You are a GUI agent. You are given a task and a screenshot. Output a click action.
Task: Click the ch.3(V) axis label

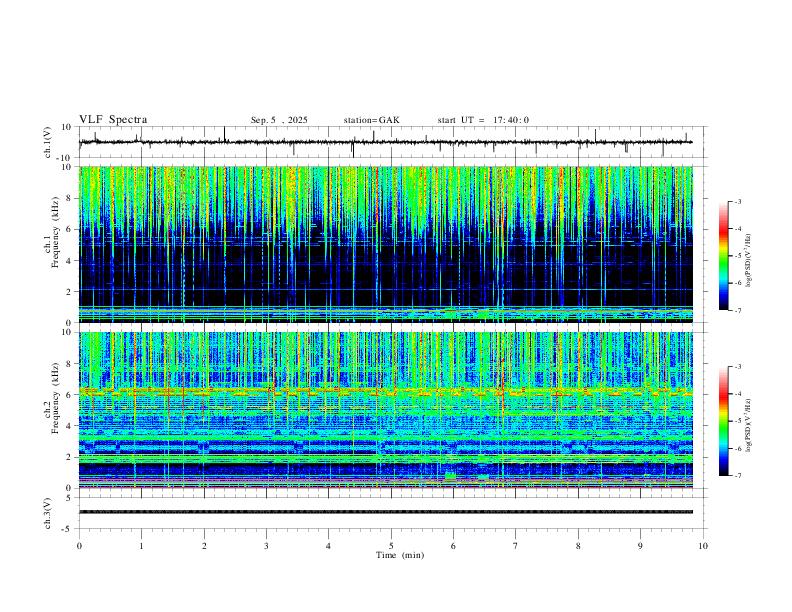pos(48,513)
